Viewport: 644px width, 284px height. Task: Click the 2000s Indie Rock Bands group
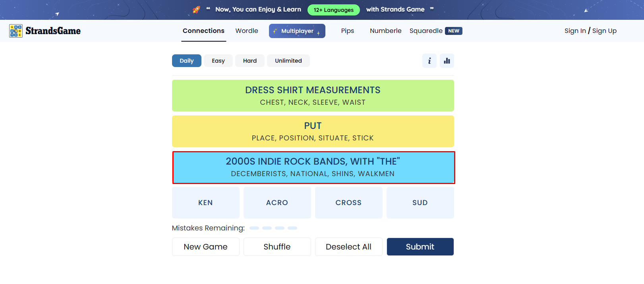[313, 167]
